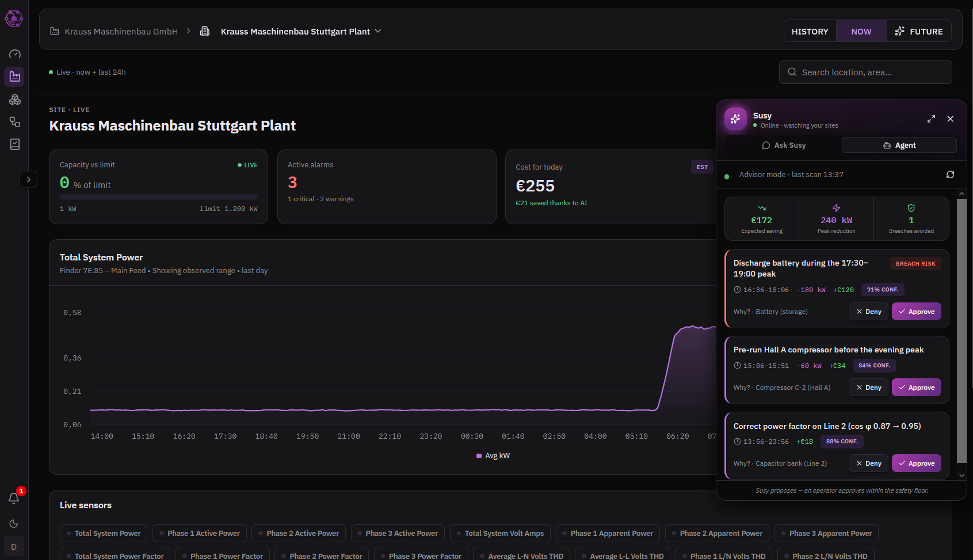This screenshot has width=973, height=560.
Task: Click the Susy sparkle avatar icon
Action: (x=735, y=119)
